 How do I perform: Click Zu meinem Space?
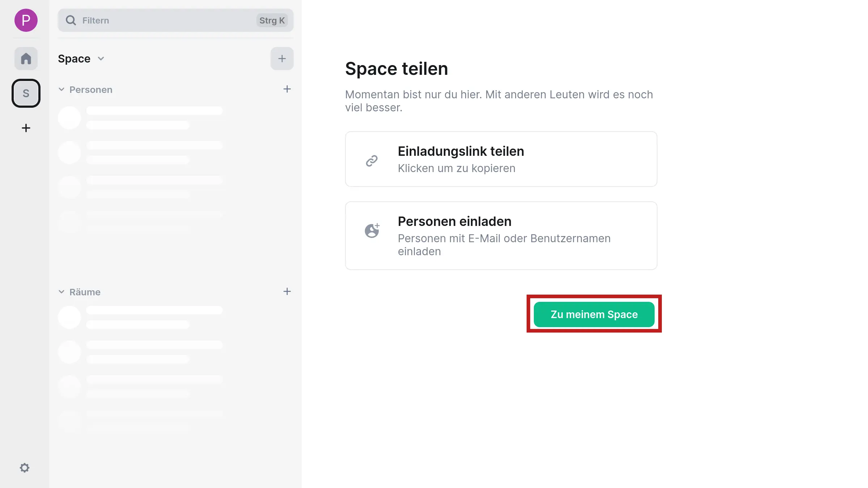pos(594,314)
